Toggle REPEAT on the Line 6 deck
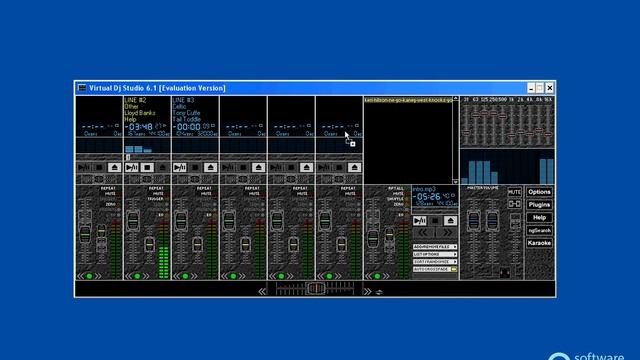This screenshot has height=360, width=640. pos(348,189)
